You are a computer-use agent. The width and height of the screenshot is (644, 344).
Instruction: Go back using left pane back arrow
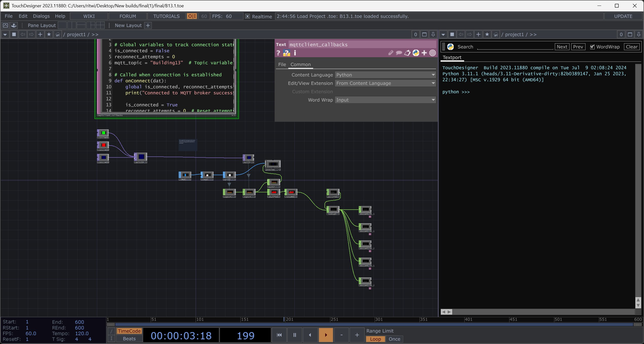(x=23, y=34)
